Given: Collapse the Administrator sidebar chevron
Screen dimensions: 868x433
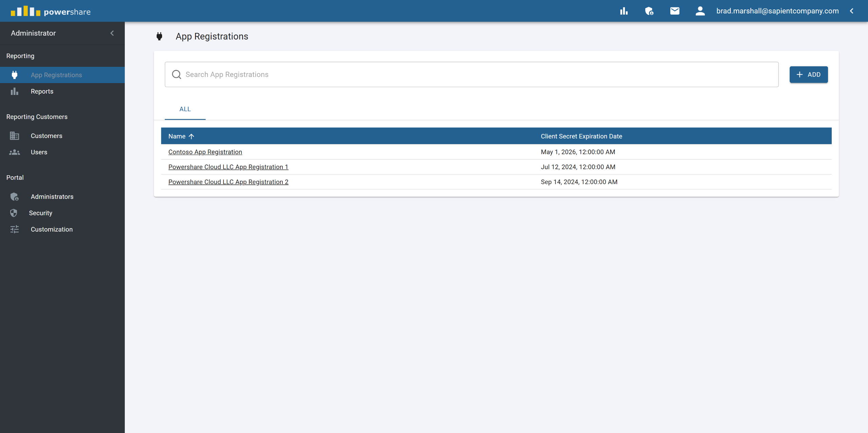Looking at the screenshot, I should (112, 33).
